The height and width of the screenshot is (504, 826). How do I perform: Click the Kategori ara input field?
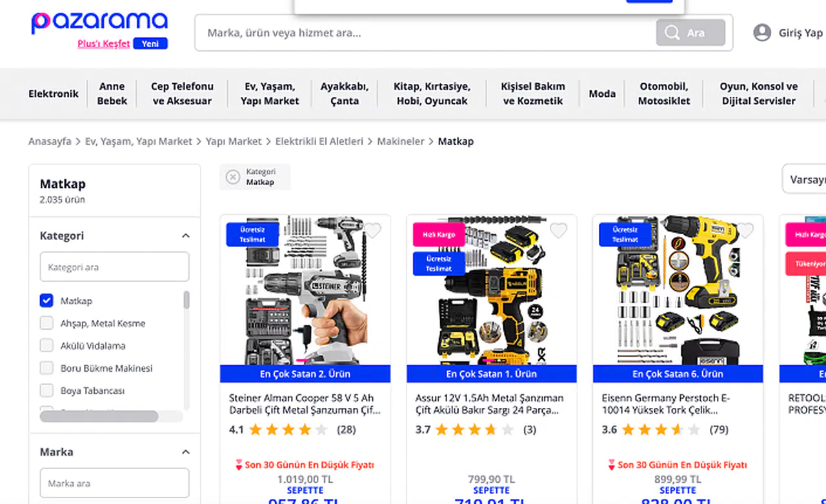tap(114, 267)
